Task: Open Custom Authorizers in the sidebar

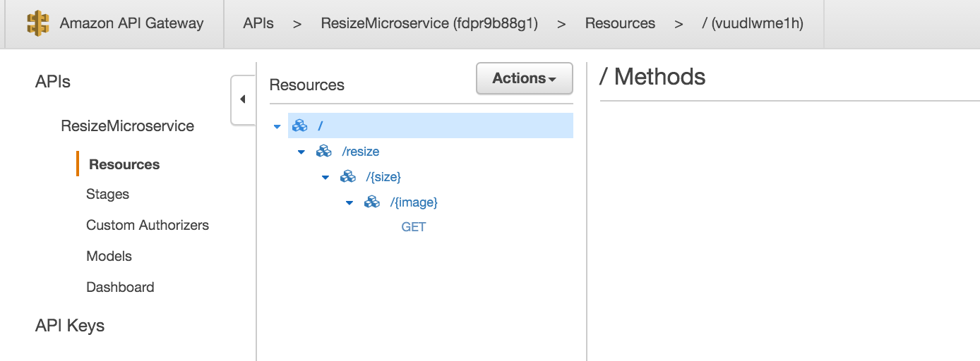Action: pyautogui.click(x=148, y=226)
